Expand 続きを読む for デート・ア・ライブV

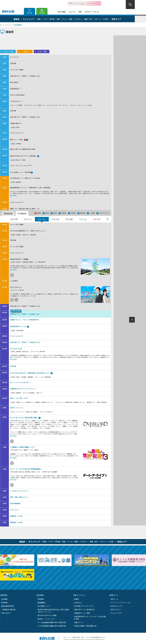13,480
